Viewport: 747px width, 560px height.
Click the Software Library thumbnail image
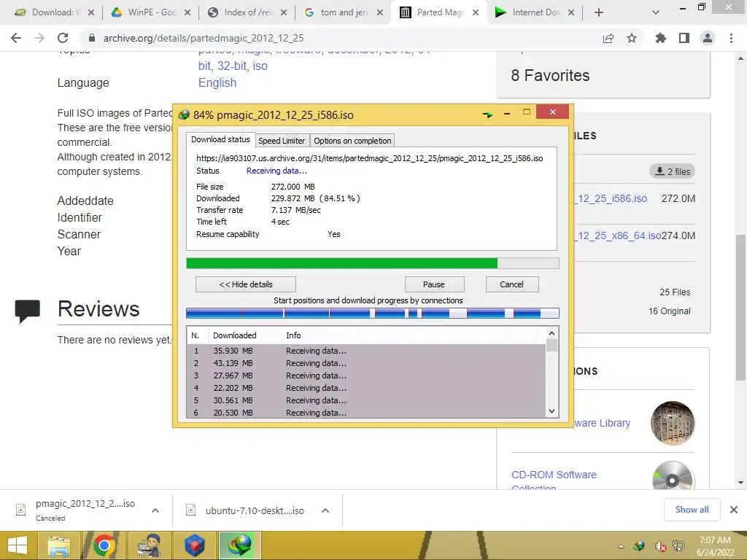(x=672, y=423)
